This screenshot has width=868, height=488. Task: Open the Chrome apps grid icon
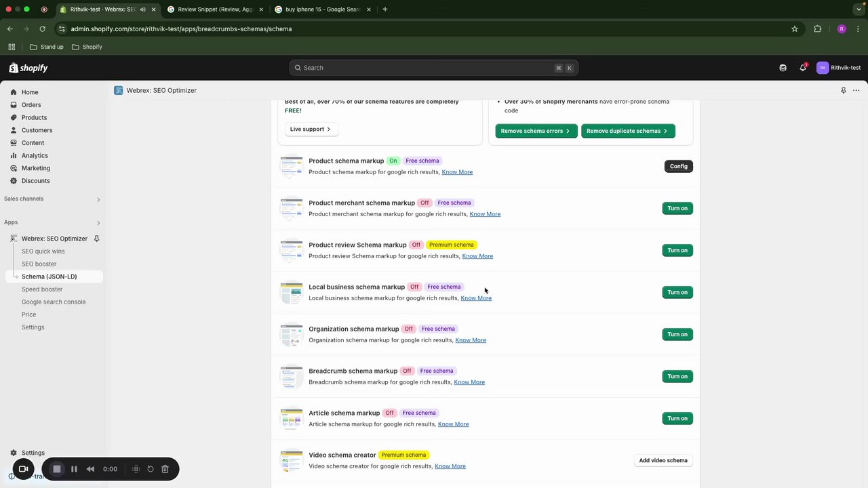(12, 47)
